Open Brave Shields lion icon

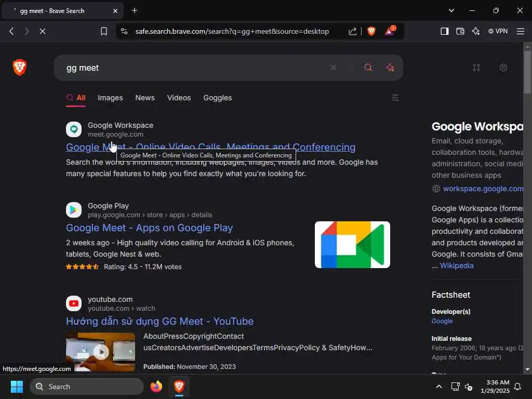371,31
